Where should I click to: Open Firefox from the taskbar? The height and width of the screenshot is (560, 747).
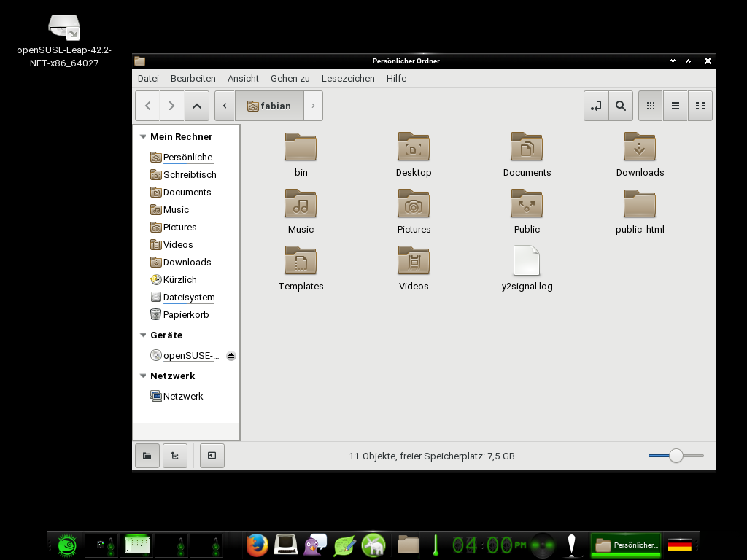point(257,545)
